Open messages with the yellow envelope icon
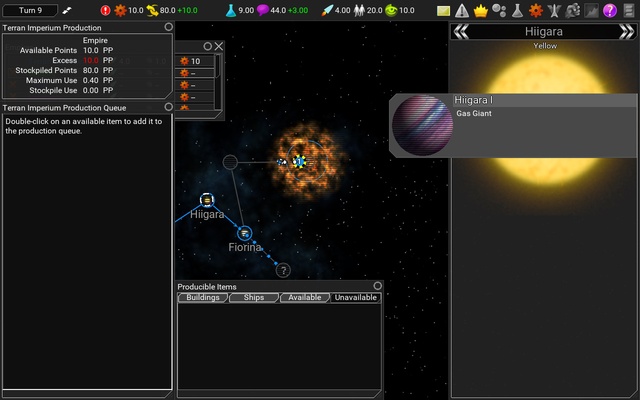The image size is (640, 400). (x=443, y=11)
